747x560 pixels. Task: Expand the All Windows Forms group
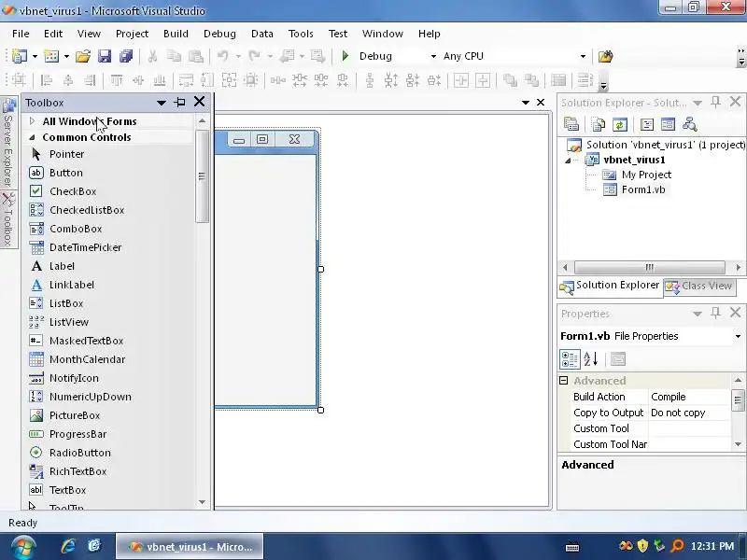click(32, 121)
